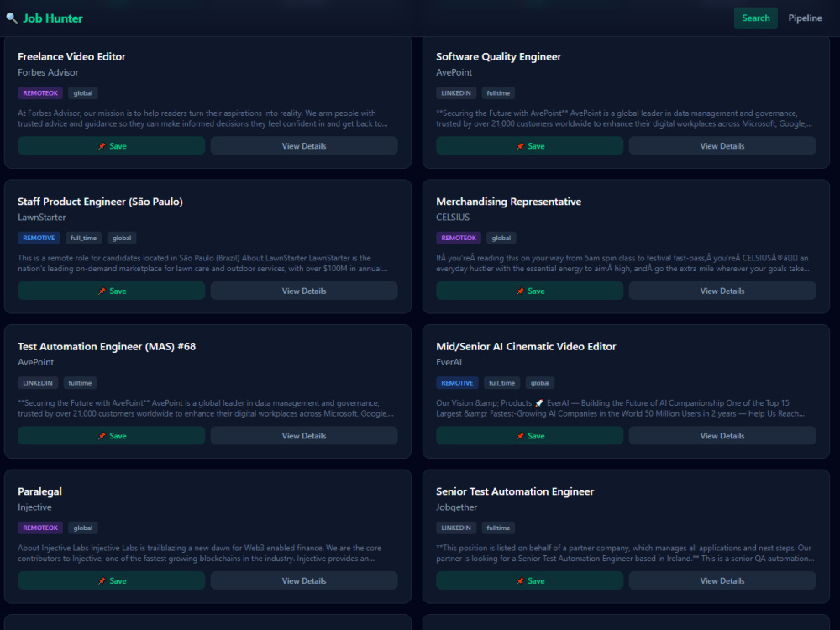Switch to the Pipeline tab

(805, 18)
